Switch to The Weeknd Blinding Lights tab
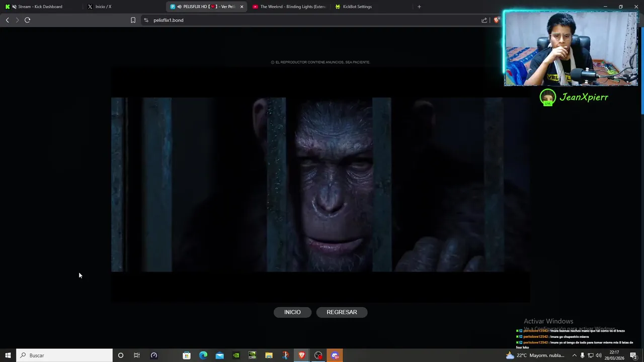 (x=289, y=7)
